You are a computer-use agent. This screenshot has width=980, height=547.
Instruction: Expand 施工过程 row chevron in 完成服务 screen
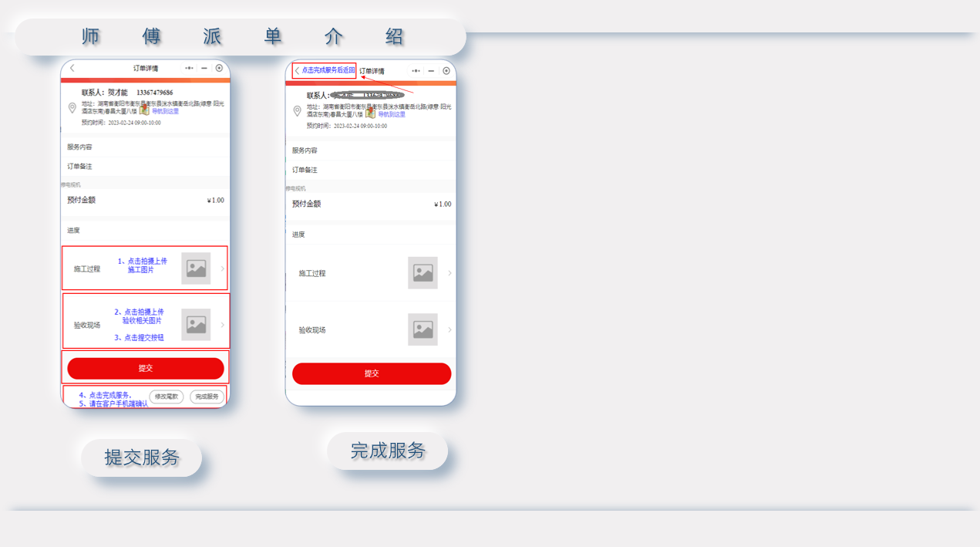(x=450, y=273)
